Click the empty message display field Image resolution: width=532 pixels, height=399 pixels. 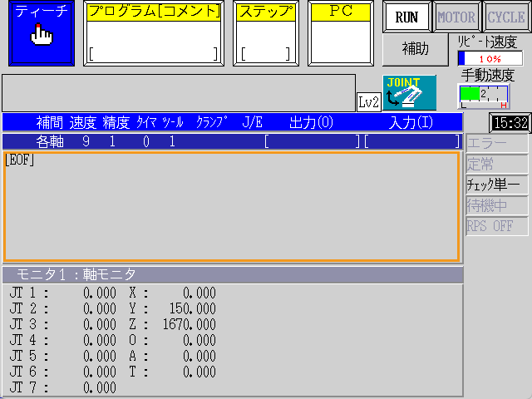[179, 93]
